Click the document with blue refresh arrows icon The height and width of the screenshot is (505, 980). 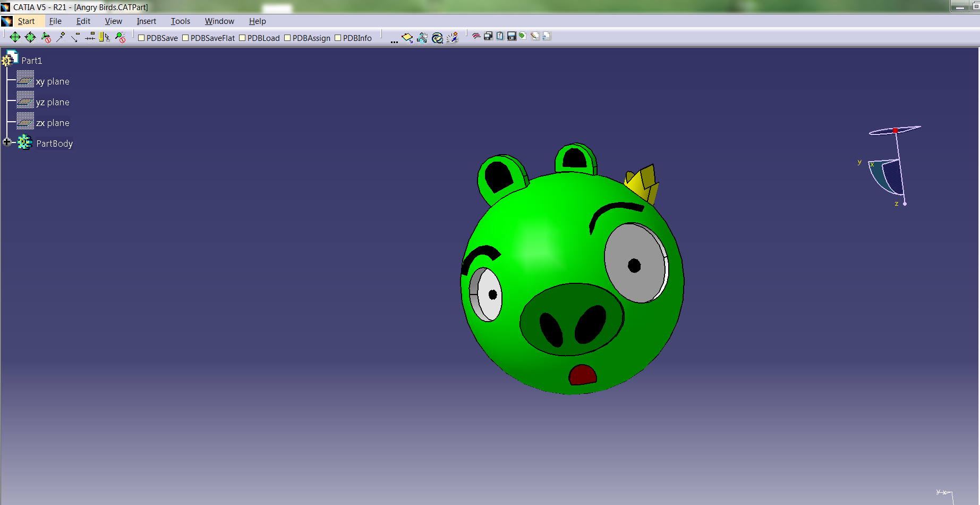(x=547, y=36)
